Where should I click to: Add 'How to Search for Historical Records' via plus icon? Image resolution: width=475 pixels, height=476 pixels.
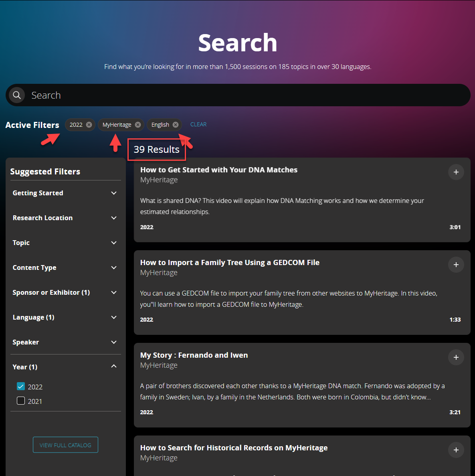pyautogui.click(x=456, y=450)
